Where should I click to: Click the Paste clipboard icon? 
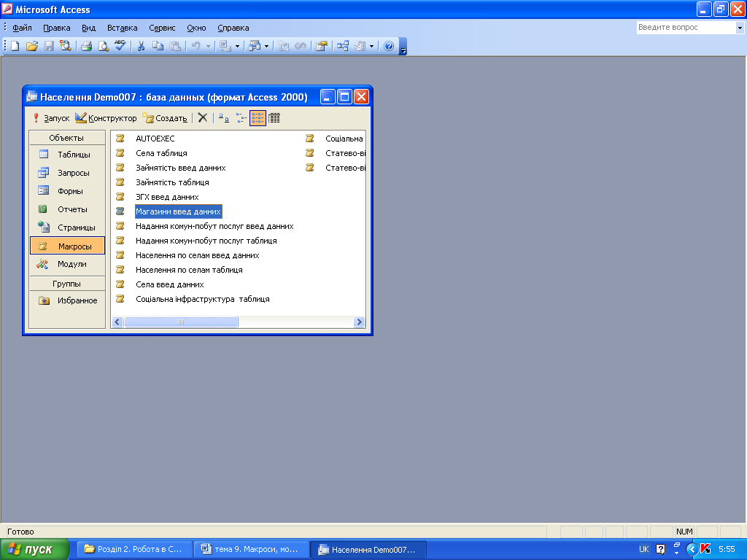pyautogui.click(x=175, y=46)
